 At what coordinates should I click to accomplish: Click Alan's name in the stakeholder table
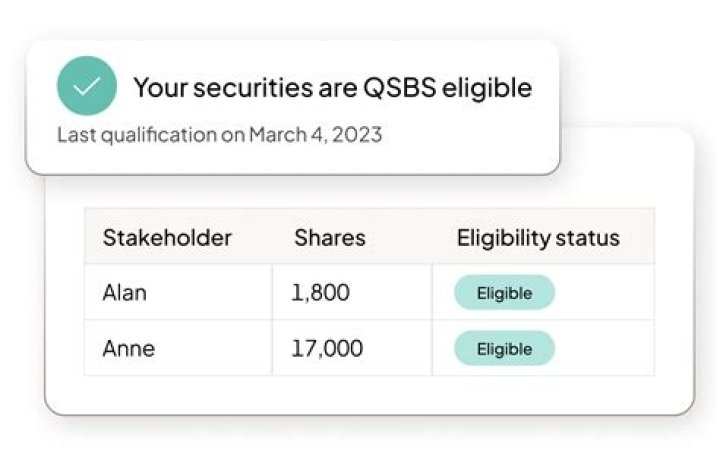tap(124, 293)
